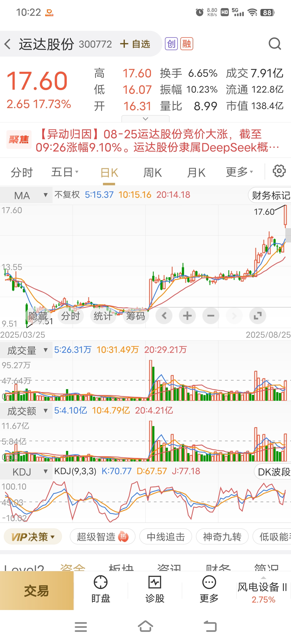The width and height of the screenshot is (291, 644).
Task: Open the 更多 chart period dropdown
Action: pos(239,172)
